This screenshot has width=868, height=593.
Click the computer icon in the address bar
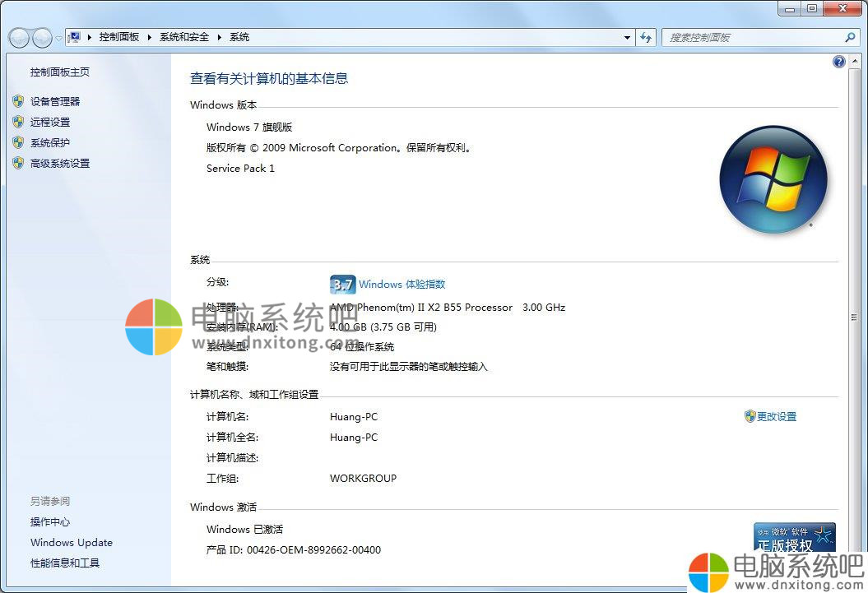pos(73,37)
